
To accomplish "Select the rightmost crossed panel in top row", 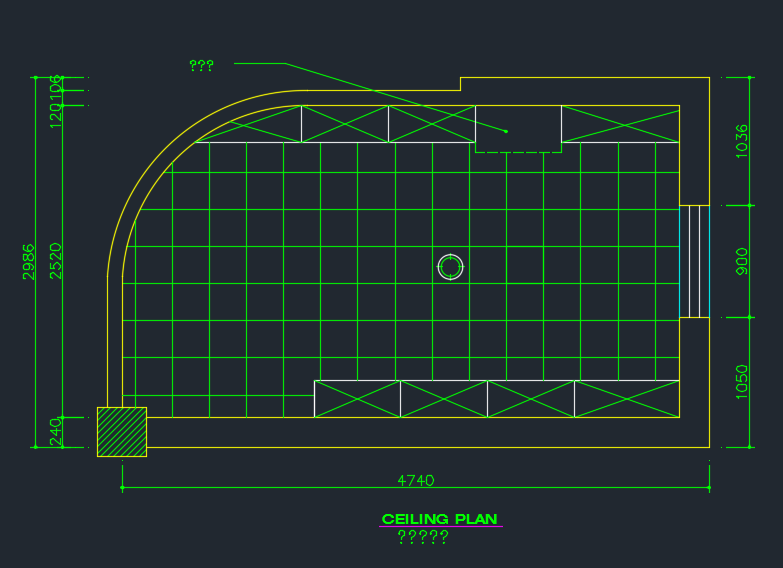I will [620, 124].
